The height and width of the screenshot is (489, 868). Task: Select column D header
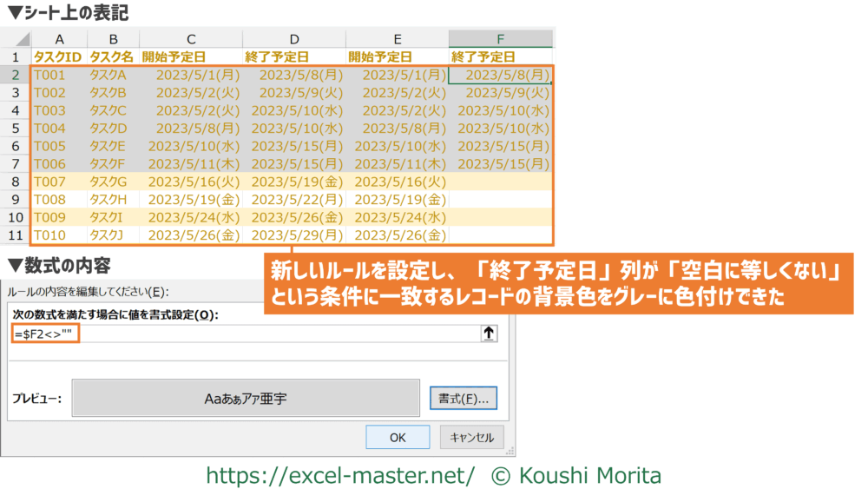point(294,39)
